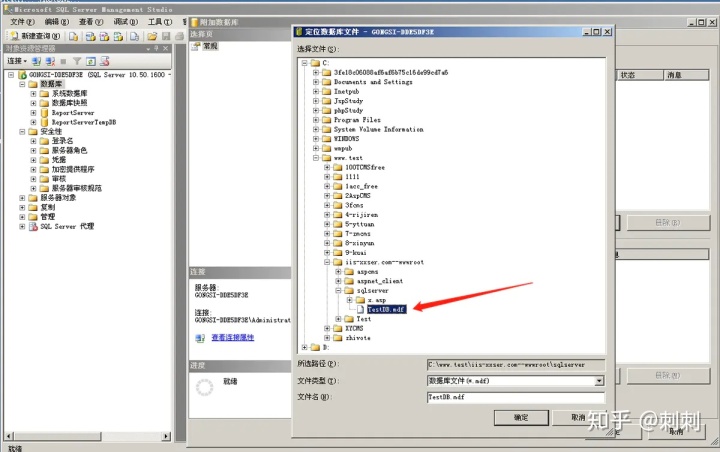
Task: Select the TestDB.mdf file in tree
Action: click(386, 310)
